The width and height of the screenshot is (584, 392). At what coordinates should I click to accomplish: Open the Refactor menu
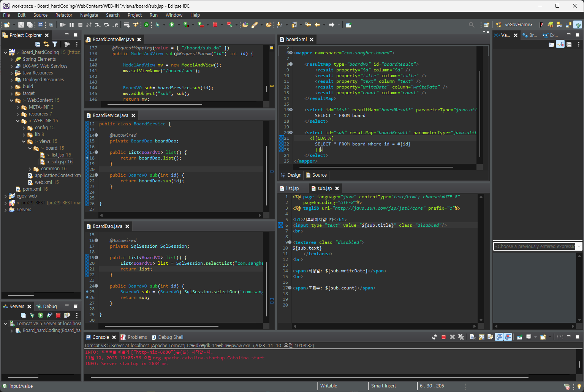[63, 15]
